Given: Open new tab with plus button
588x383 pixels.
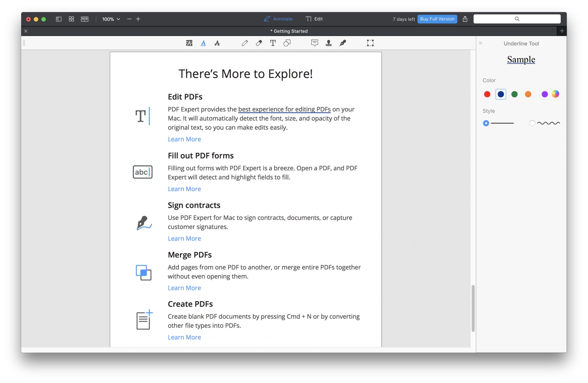Looking at the screenshot, I should 562,31.
